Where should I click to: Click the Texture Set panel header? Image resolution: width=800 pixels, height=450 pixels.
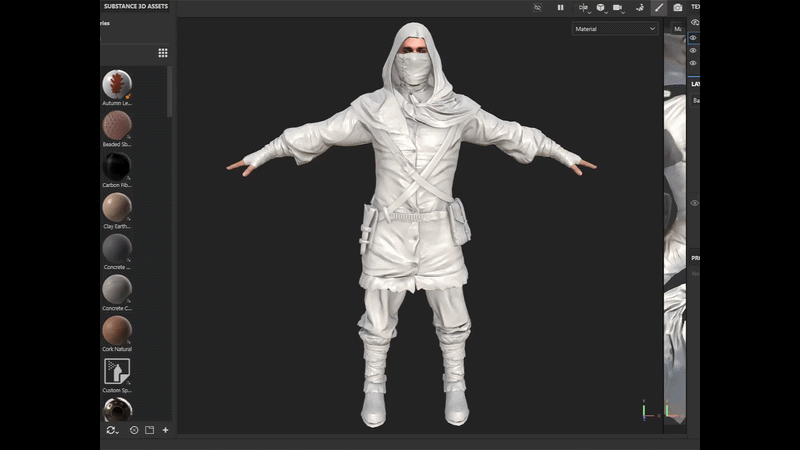point(695,7)
